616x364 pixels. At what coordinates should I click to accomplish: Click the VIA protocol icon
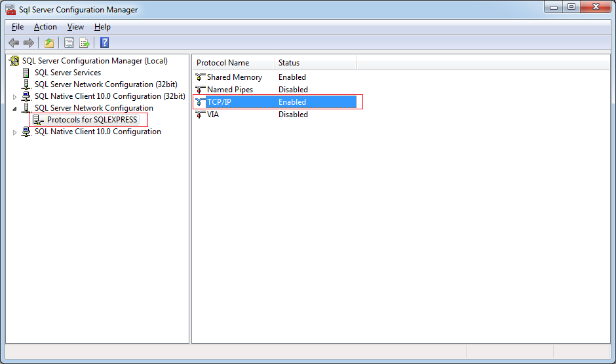tap(201, 115)
